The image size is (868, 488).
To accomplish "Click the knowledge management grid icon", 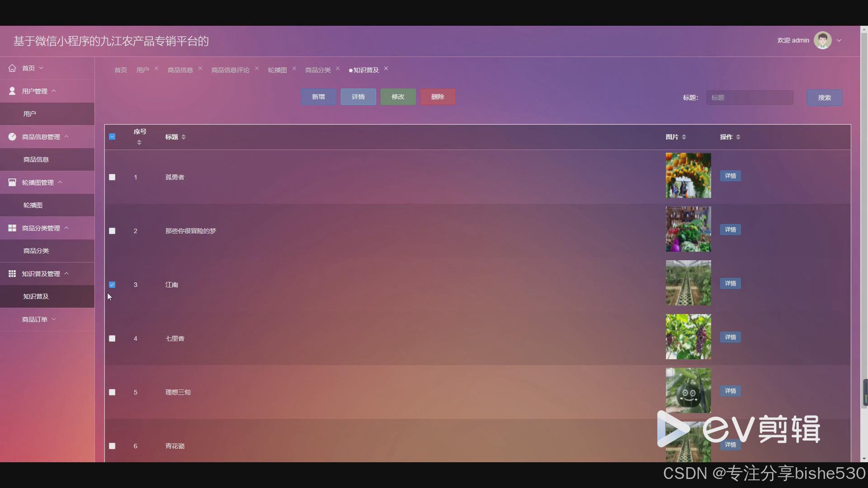I will [12, 273].
